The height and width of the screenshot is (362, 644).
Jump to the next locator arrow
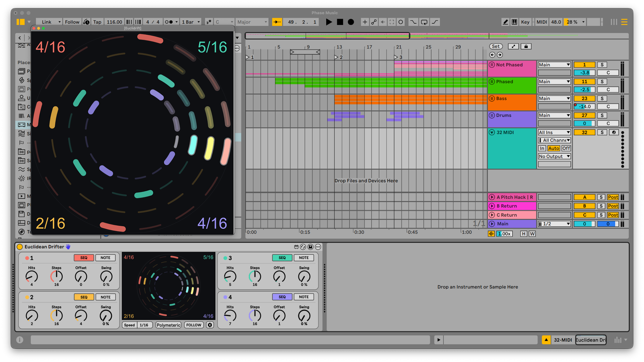(x=500, y=55)
